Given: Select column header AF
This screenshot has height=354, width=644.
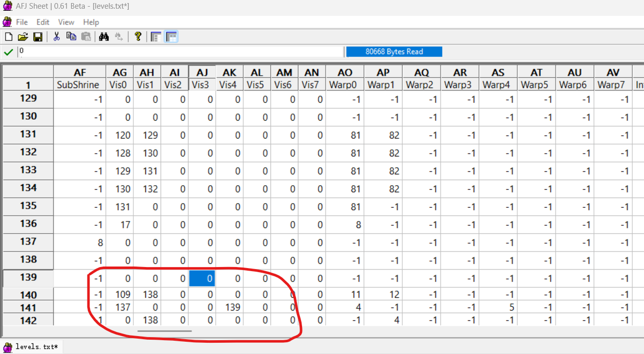Looking at the screenshot, I should click(x=80, y=72).
